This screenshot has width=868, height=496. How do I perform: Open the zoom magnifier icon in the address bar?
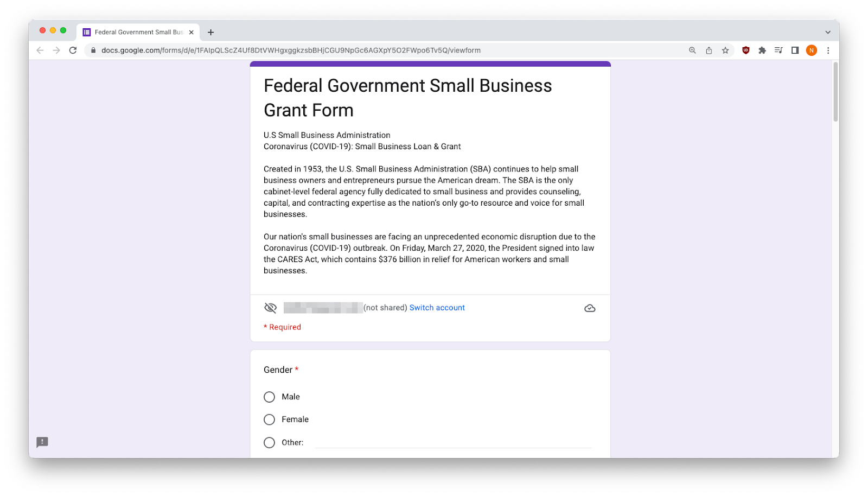tap(692, 50)
